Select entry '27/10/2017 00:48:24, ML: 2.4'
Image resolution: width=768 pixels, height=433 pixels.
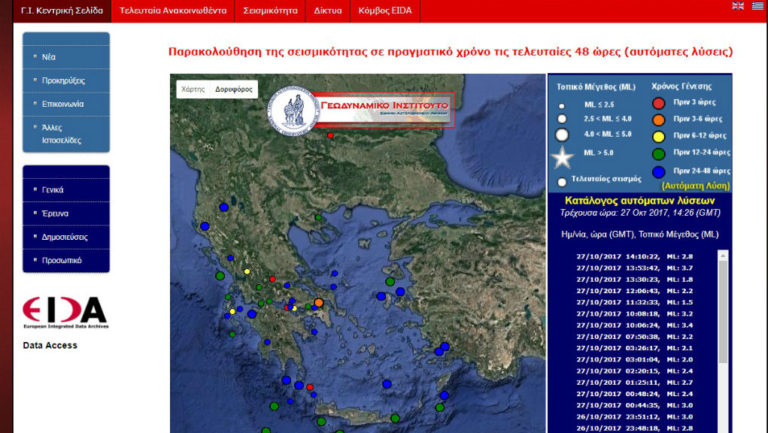[635, 394]
